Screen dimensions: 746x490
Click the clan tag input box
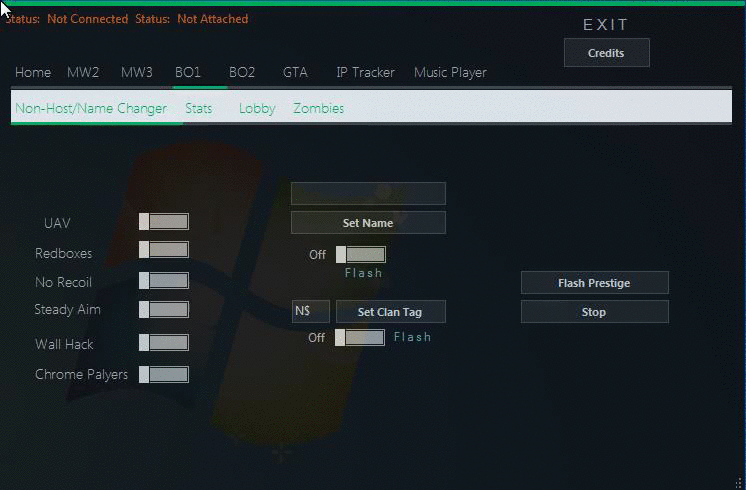click(310, 312)
